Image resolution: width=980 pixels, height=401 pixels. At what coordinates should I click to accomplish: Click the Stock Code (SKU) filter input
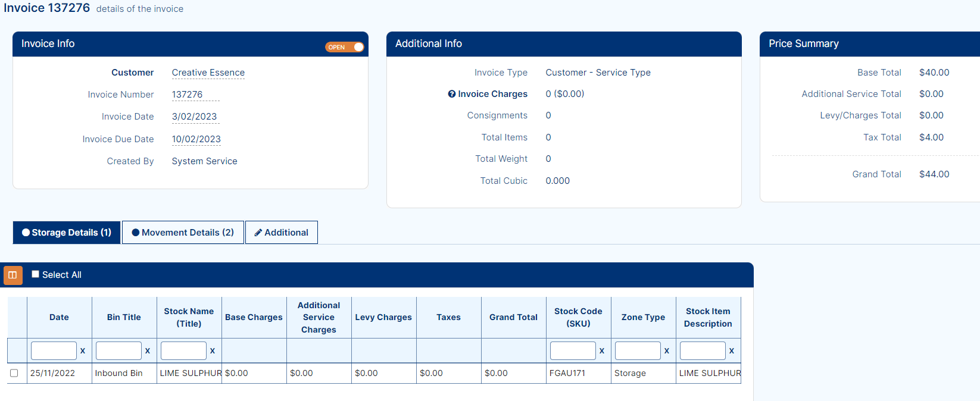pyautogui.click(x=573, y=351)
